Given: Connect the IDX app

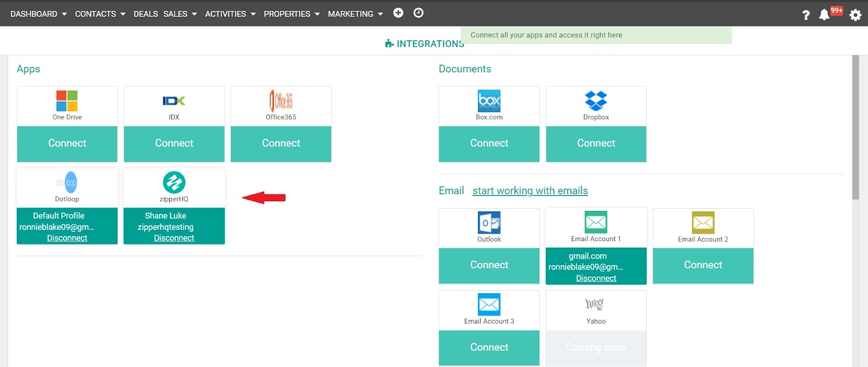Looking at the screenshot, I should tap(174, 144).
